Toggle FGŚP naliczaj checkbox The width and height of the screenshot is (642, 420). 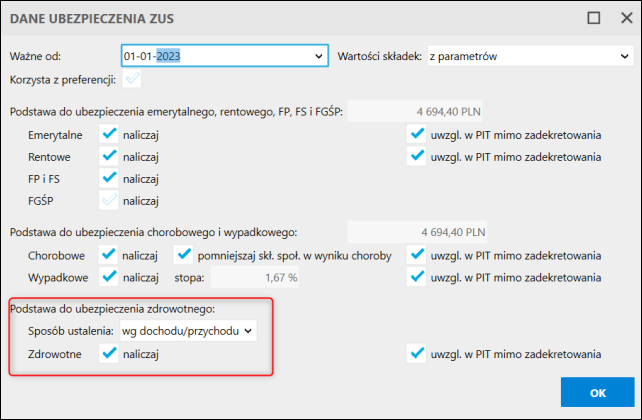[x=109, y=201]
